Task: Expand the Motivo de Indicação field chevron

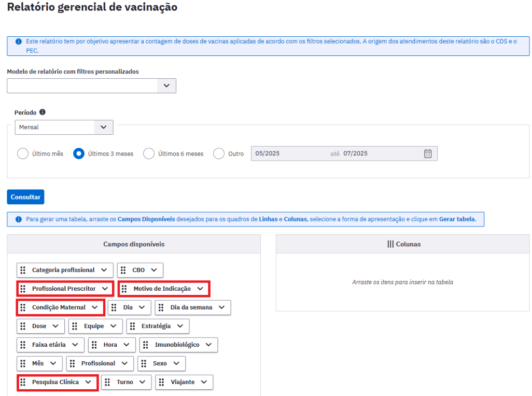Action: coord(200,289)
